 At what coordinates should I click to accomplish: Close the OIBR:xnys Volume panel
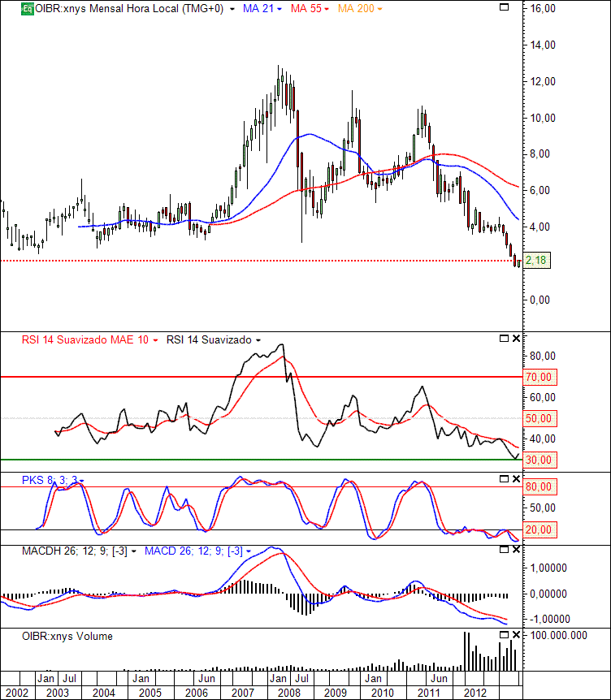coord(516,634)
